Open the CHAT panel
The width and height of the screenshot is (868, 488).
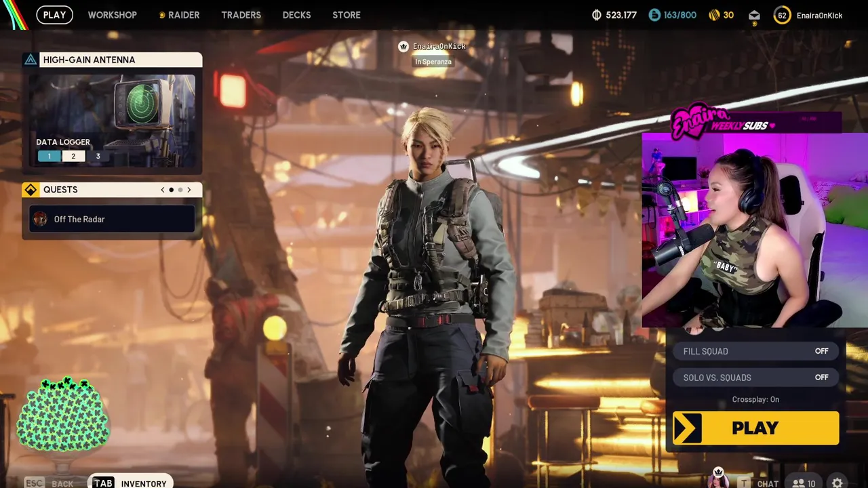tap(759, 483)
